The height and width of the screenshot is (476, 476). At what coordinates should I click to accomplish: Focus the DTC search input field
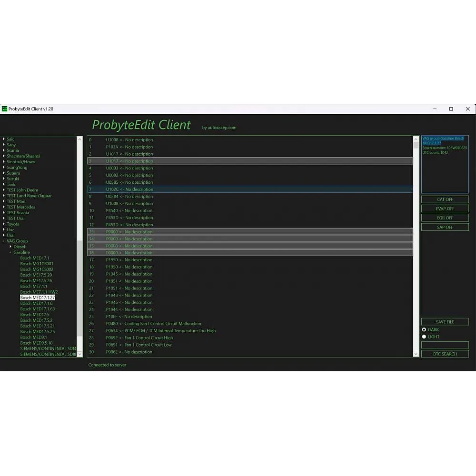tap(445, 345)
